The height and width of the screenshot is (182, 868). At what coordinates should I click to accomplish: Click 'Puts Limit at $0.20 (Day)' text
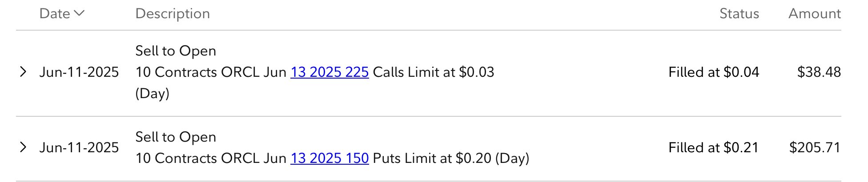[451, 158]
